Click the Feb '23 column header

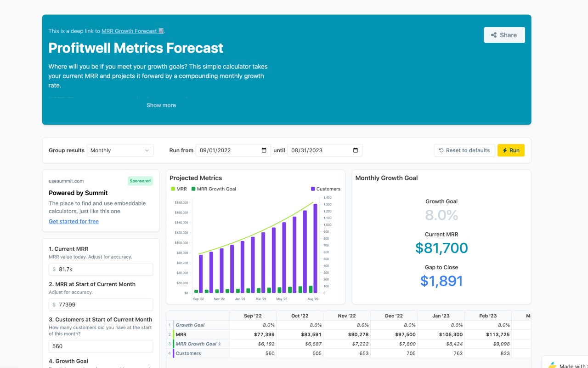pos(488,316)
